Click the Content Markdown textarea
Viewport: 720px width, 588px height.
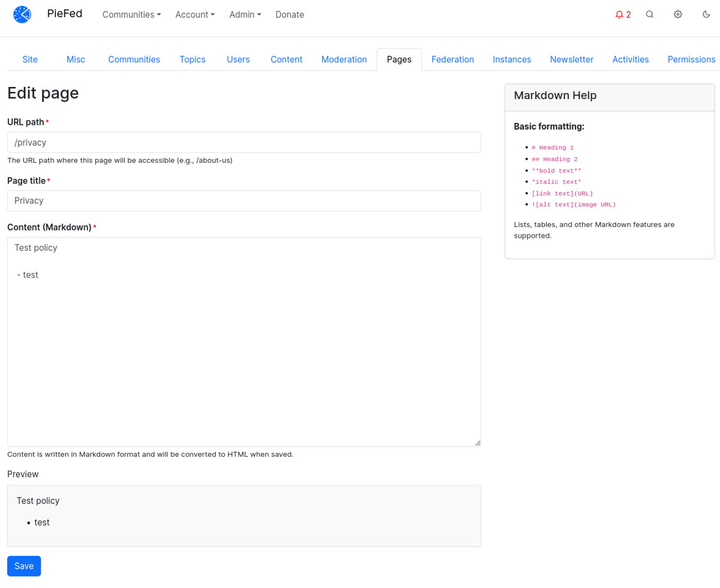tap(244, 341)
